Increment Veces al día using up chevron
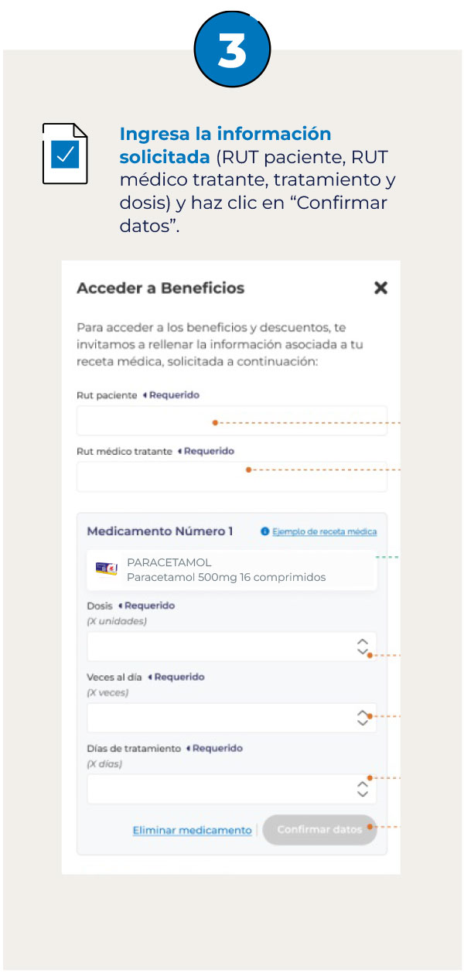The height and width of the screenshot is (980, 464). coord(362,712)
